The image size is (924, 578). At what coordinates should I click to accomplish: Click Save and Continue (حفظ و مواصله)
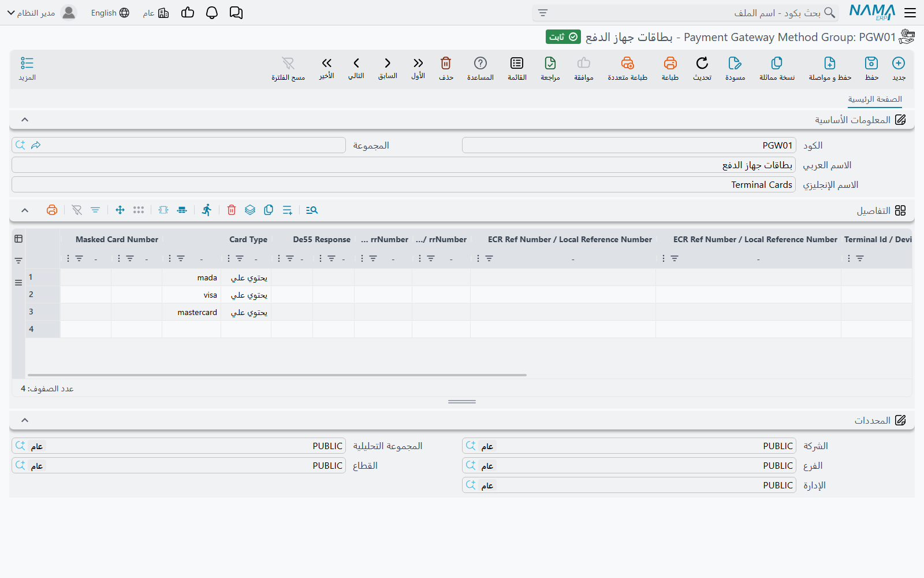[x=830, y=68]
